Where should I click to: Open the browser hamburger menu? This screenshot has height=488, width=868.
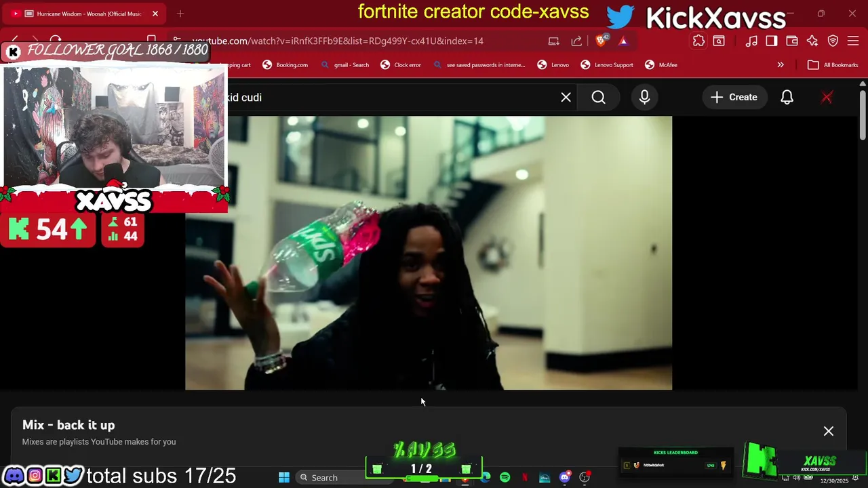point(853,41)
